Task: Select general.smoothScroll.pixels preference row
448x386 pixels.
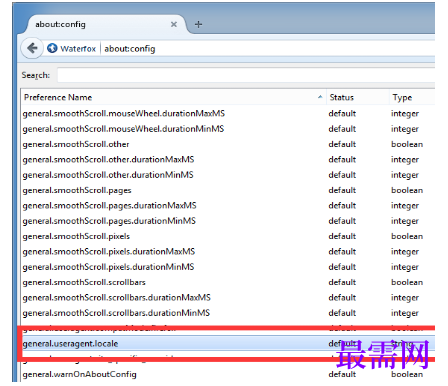Action: pos(228,236)
